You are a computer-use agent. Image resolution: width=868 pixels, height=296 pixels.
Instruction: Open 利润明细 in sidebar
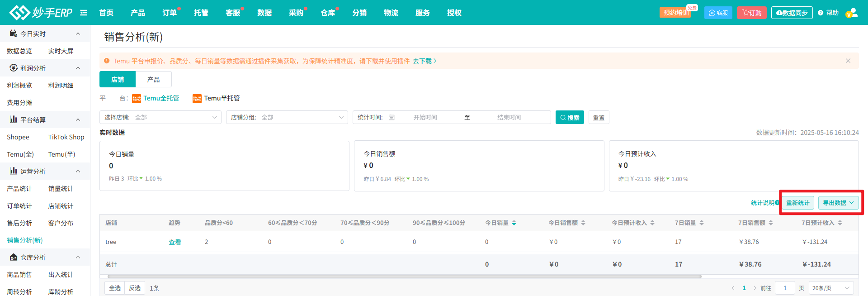[61, 85]
